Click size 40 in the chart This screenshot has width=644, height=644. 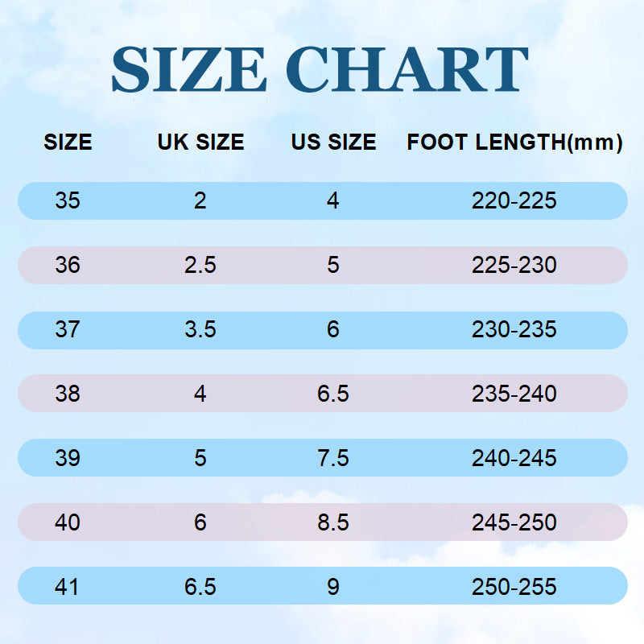click(x=68, y=522)
